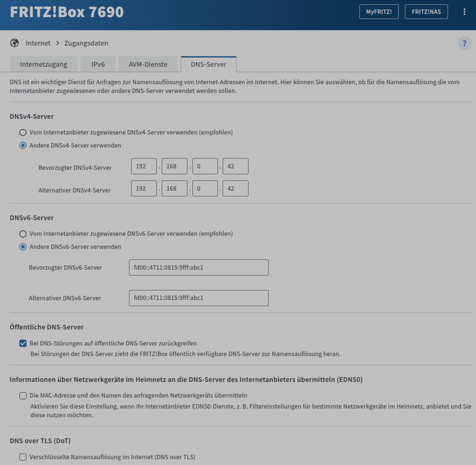476x465 pixels.
Task: Focus the Bevorzugter DNSv6-Server field
Action: tap(198, 268)
